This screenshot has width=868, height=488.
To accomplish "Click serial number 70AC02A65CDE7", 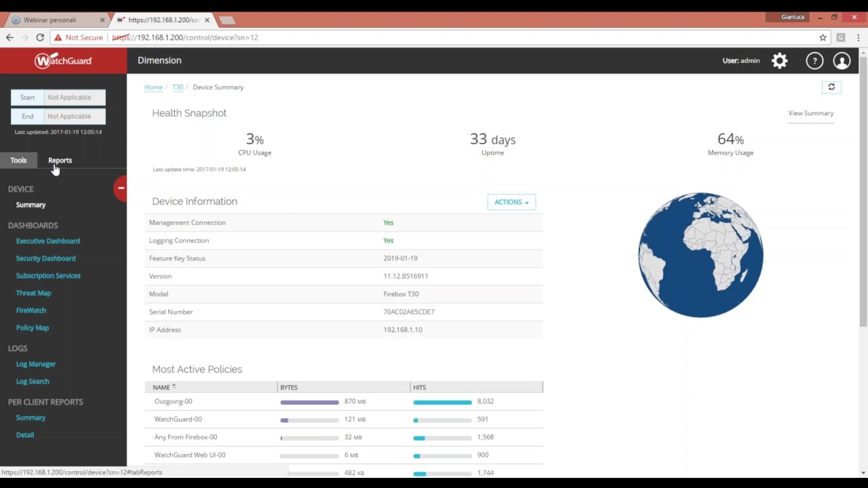I will (x=409, y=312).
